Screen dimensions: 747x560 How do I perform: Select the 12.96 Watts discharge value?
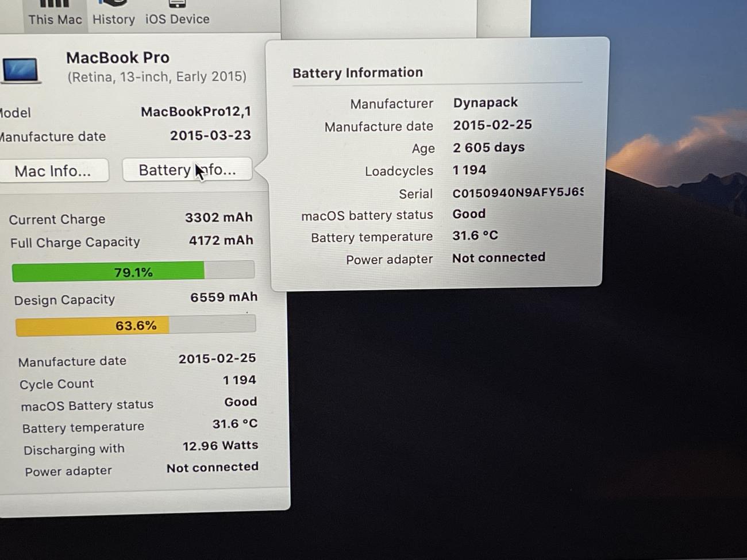(x=221, y=446)
